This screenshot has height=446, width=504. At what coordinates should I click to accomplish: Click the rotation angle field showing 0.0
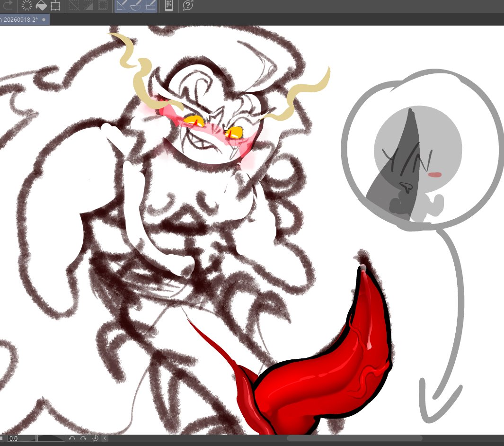click(x=13, y=438)
